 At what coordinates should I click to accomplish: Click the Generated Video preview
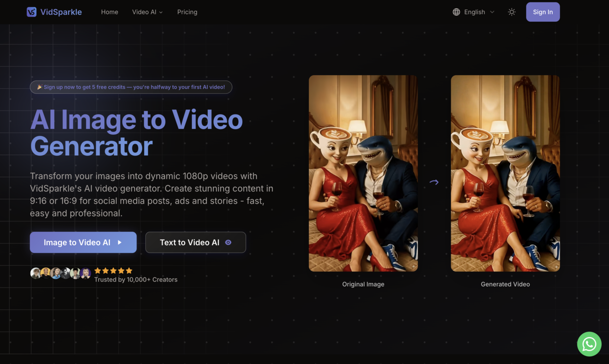click(x=505, y=173)
